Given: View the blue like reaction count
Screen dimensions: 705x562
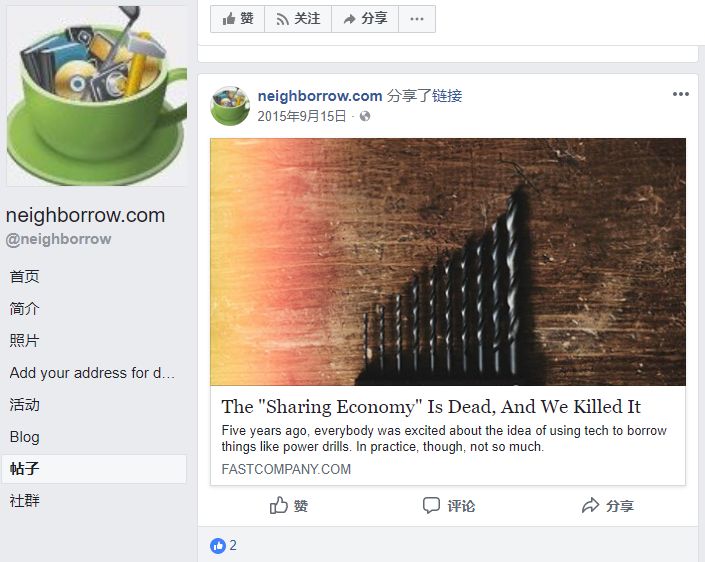Looking at the screenshot, I should click(223, 546).
